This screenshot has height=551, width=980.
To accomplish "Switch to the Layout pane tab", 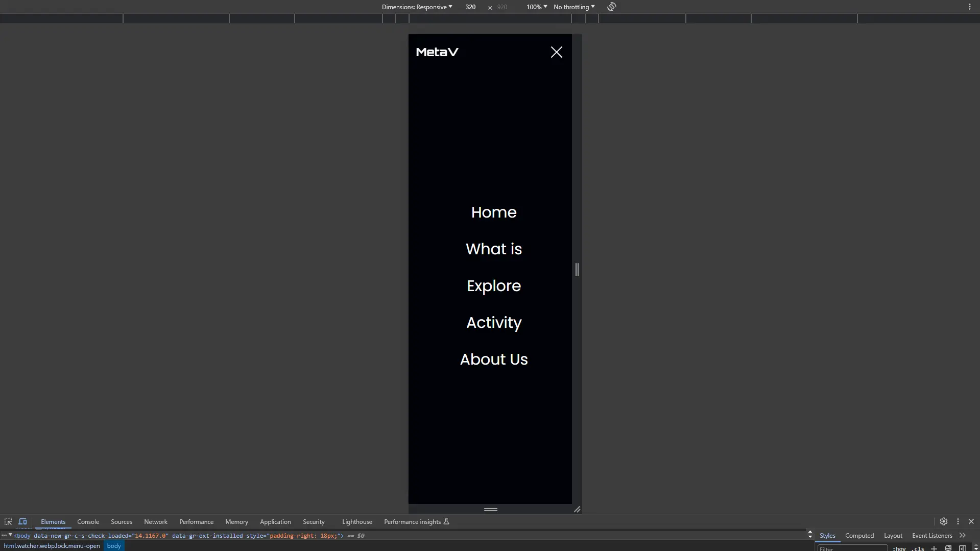I will [893, 536].
